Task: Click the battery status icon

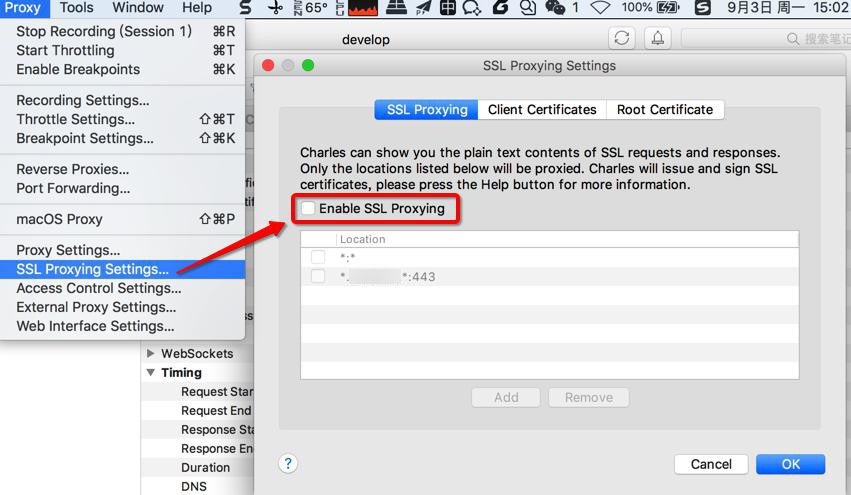Action: tap(668, 8)
